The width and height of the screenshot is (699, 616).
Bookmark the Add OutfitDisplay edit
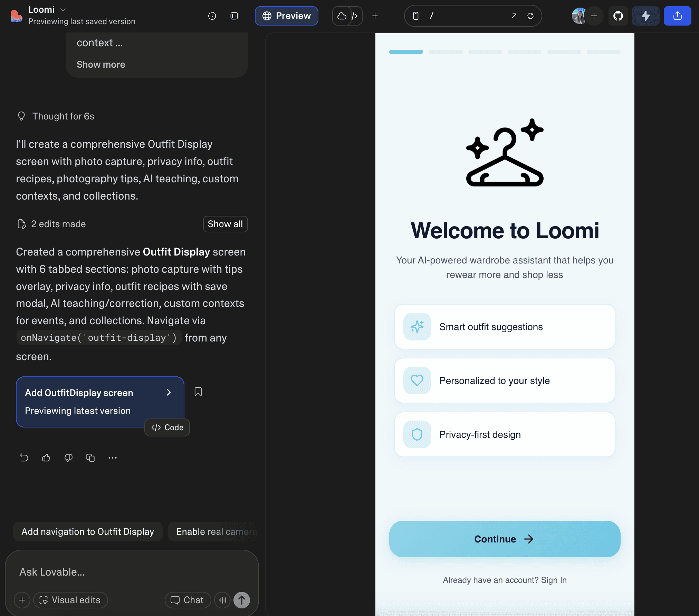tap(198, 392)
